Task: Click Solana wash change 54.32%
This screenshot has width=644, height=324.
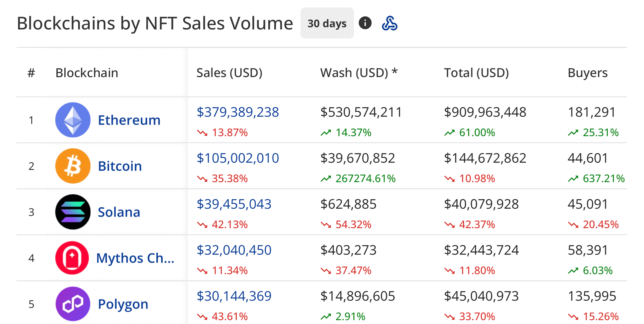Action: point(346,225)
